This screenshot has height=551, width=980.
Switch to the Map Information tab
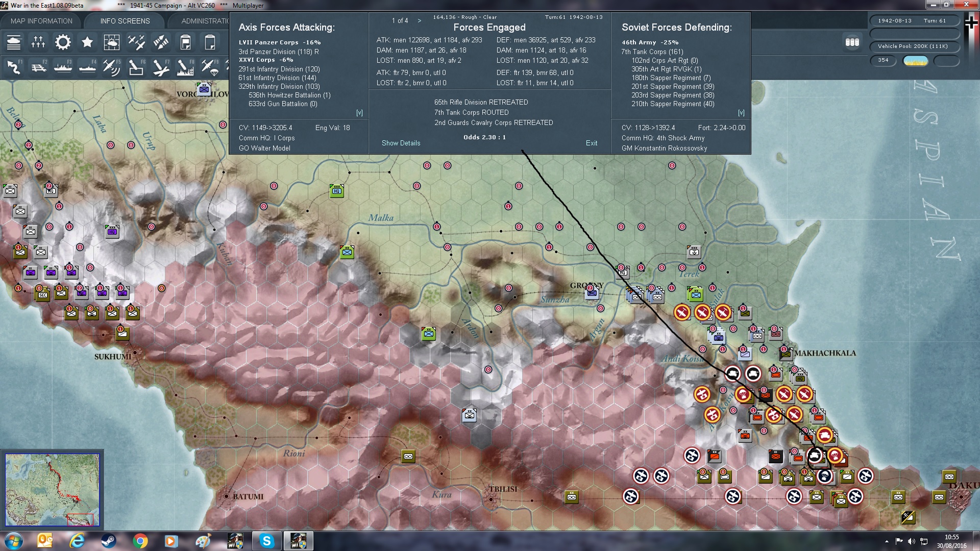41,21
